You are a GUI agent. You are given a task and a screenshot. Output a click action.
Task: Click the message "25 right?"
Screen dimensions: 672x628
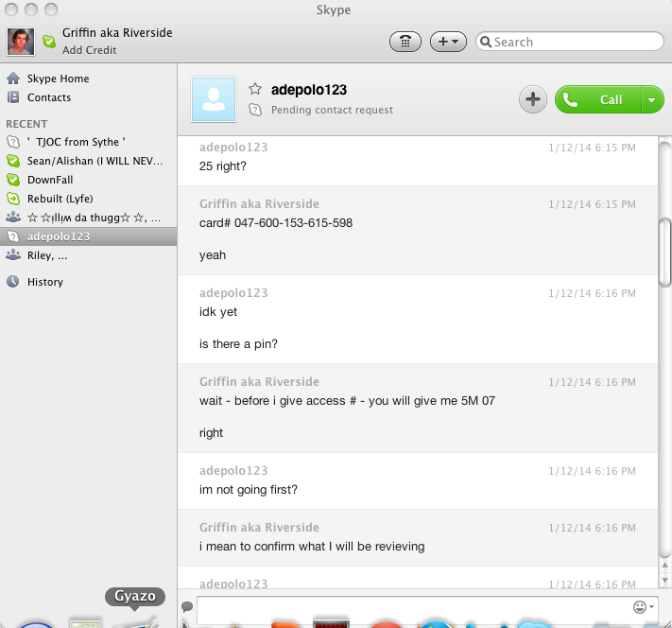coord(223,166)
